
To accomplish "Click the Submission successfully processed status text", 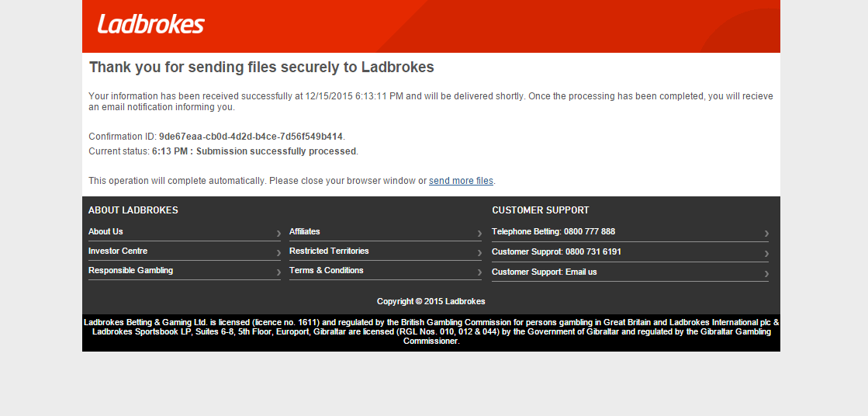I will 275,151.
